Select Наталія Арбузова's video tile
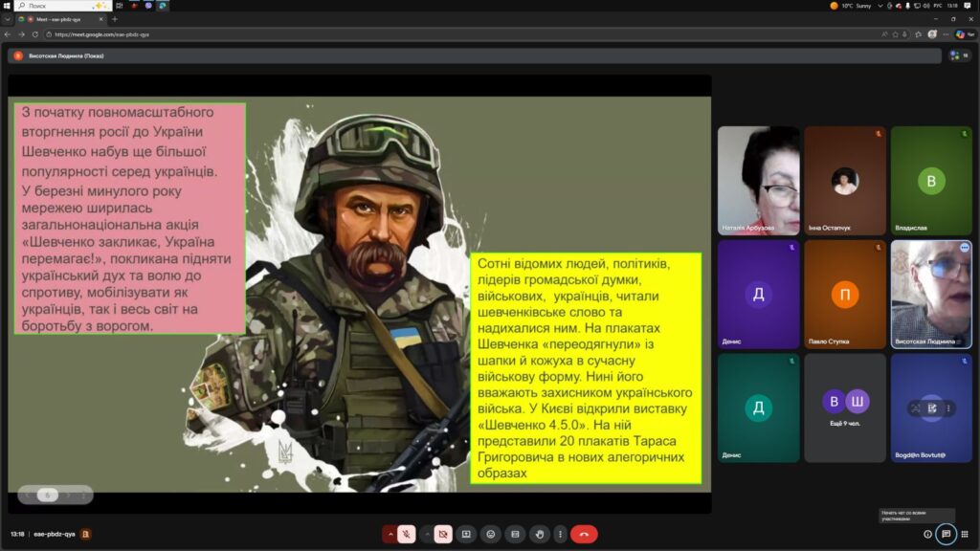Viewport: 980px width, 551px height. pos(758,181)
